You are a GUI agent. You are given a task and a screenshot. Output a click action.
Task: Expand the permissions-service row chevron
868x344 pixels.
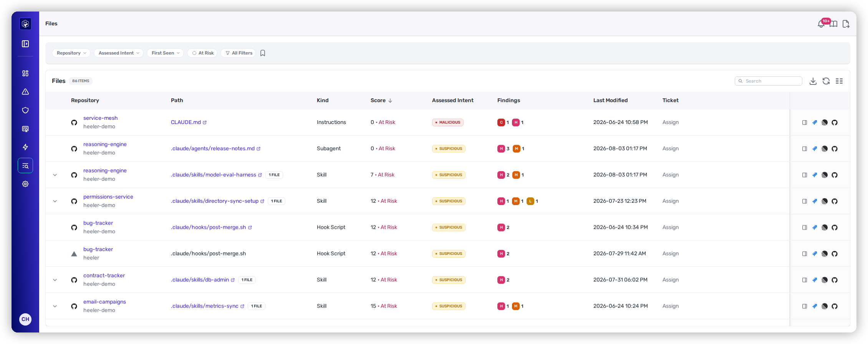click(x=55, y=201)
